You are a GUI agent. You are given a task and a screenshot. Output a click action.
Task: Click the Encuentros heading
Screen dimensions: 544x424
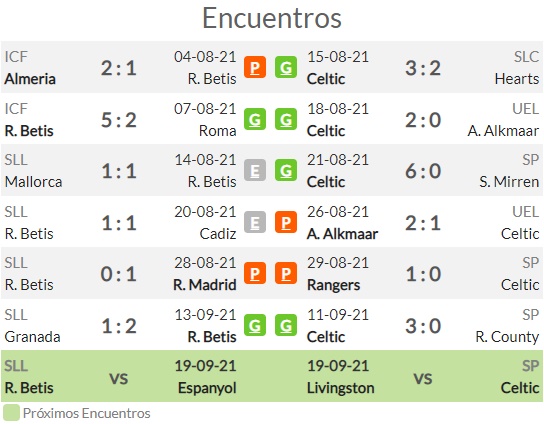tap(272, 18)
